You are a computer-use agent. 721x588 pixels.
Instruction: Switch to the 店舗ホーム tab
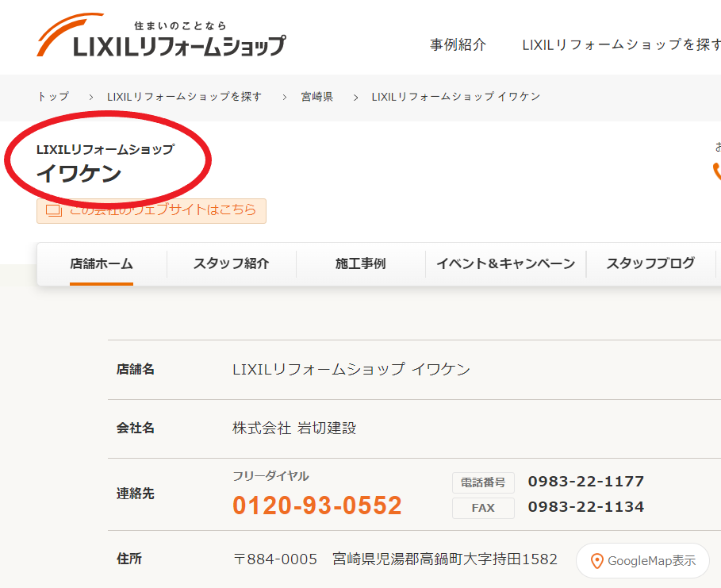pyautogui.click(x=101, y=264)
